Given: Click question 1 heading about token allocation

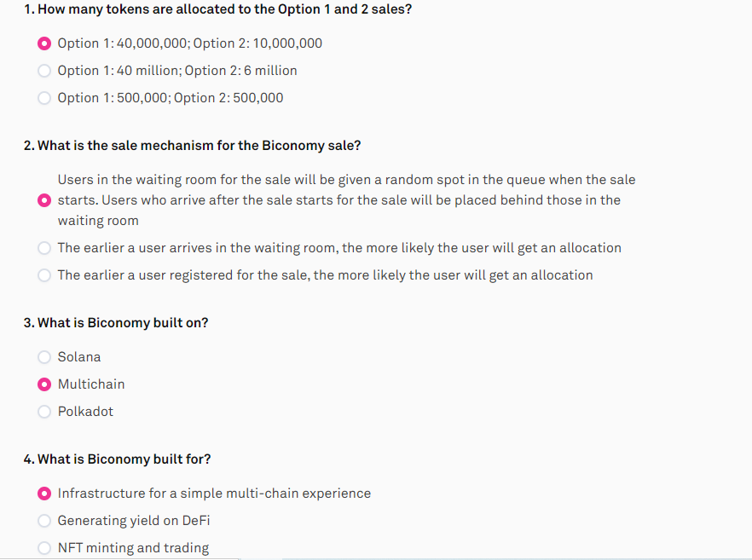Looking at the screenshot, I should pyautogui.click(x=217, y=9).
